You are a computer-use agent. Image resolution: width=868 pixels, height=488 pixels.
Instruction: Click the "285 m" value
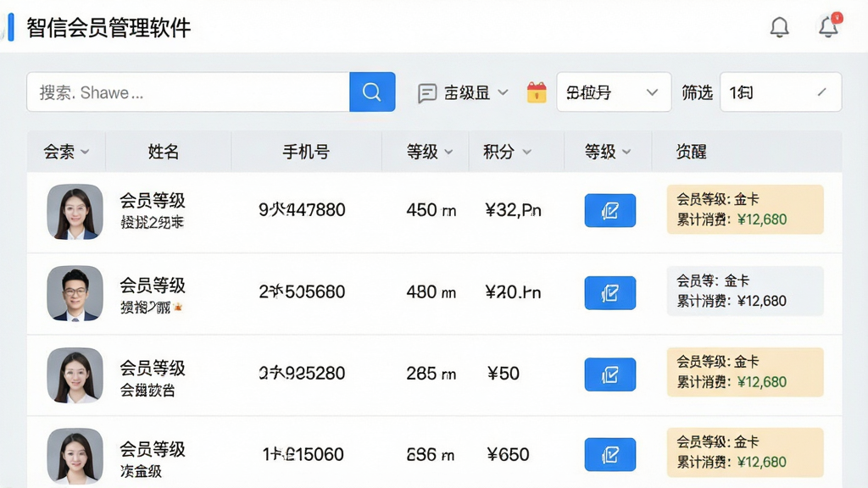pos(431,374)
